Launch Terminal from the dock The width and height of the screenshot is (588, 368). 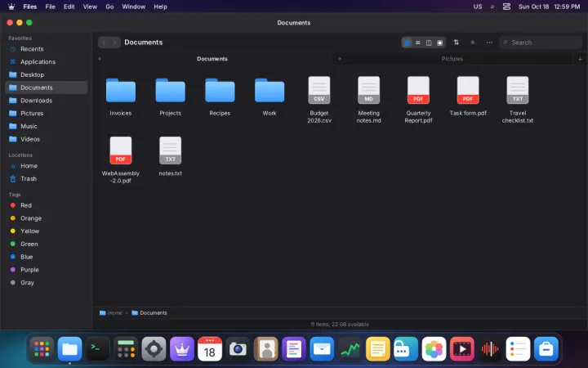[x=98, y=349]
